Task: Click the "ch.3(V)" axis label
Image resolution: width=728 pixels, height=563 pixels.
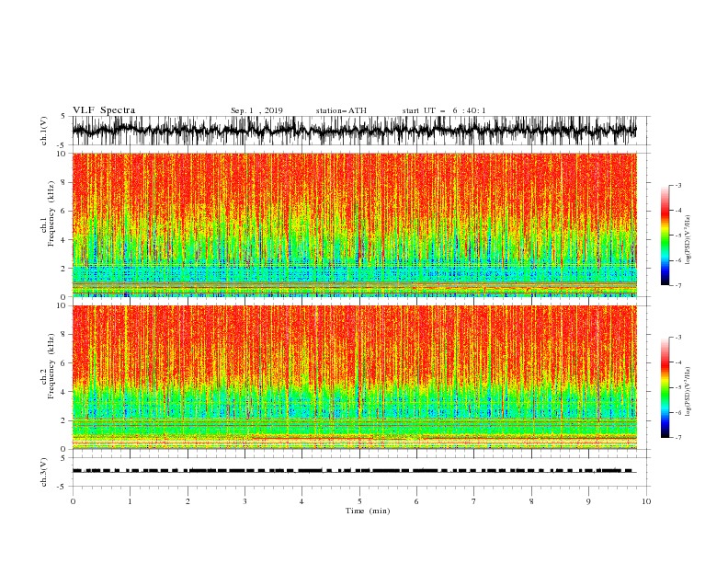Action: point(44,472)
